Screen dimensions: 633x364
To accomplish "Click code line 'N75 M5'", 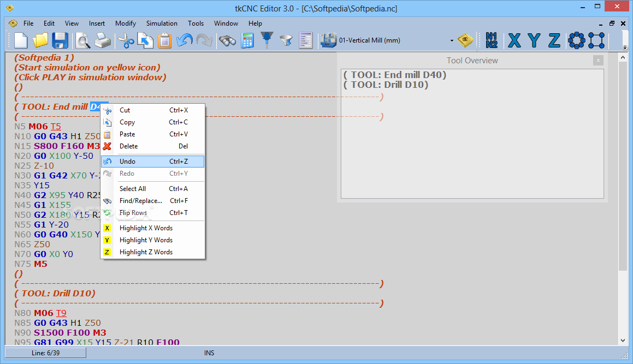I will pyautogui.click(x=31, y=264).
